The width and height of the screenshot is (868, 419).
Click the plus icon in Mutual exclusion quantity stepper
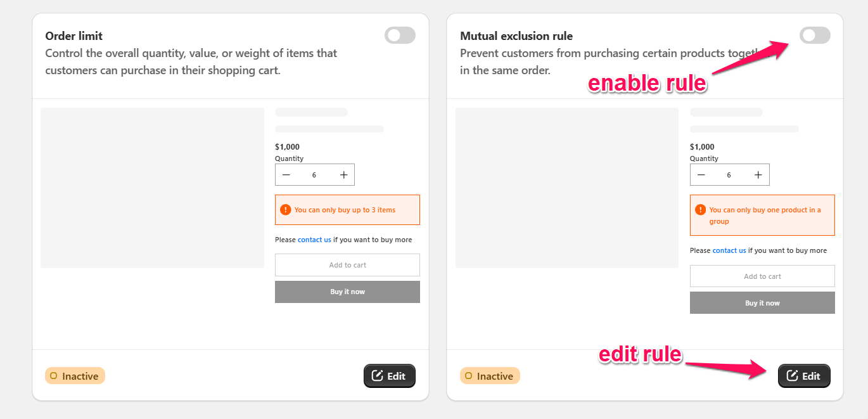tap(758, 174)
